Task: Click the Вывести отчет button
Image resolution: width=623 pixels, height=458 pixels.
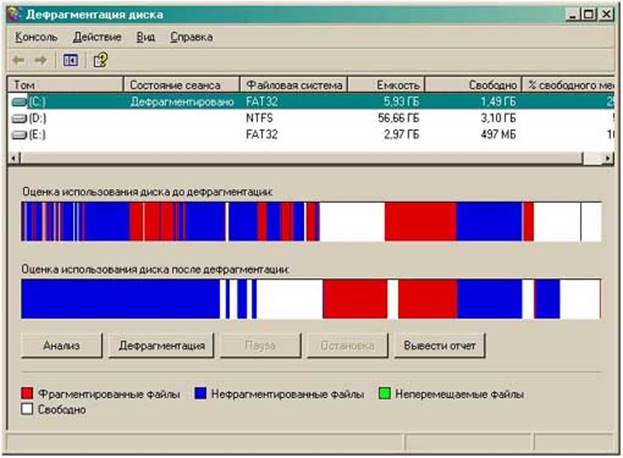Action: [x=440, y=345]
